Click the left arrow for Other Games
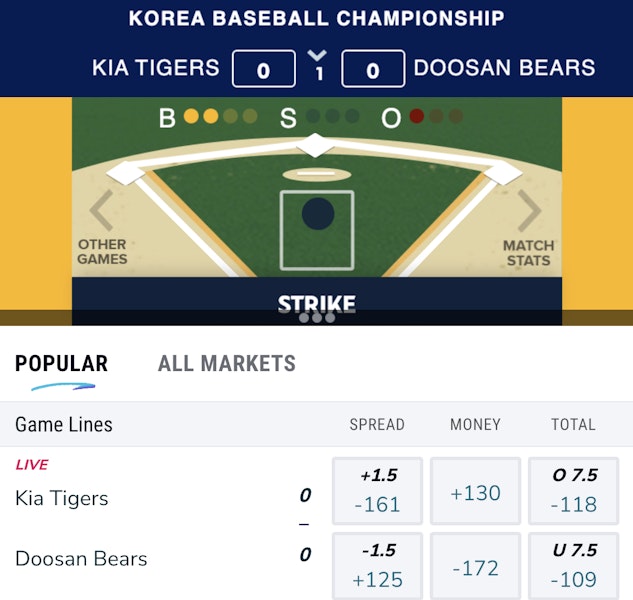The height and width of the screenshot is (600, 633). click(101, 210)
